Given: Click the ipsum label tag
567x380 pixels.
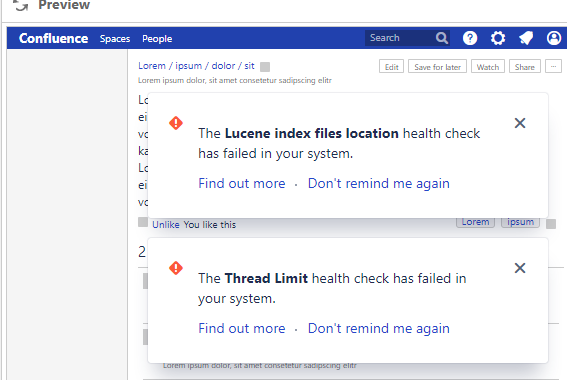Looking at the screenshot, I should 520,222.
